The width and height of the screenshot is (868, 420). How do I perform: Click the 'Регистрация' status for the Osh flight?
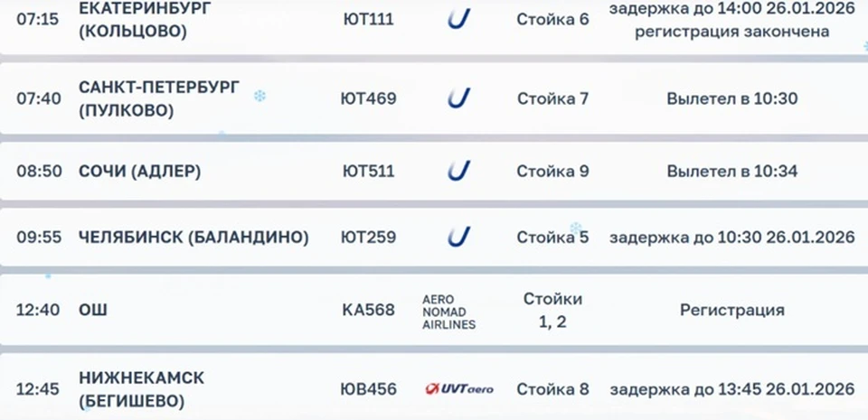tap(732, 310)
